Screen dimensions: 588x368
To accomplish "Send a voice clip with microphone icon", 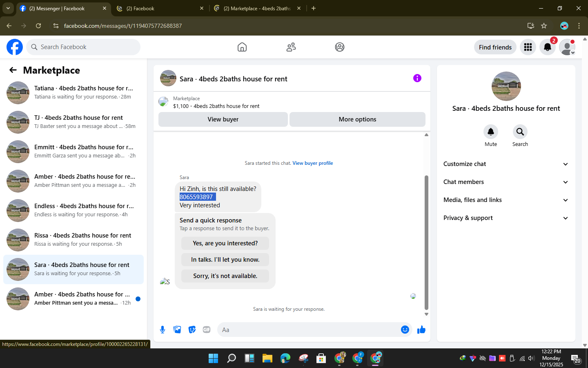I will tap(163, 330).
